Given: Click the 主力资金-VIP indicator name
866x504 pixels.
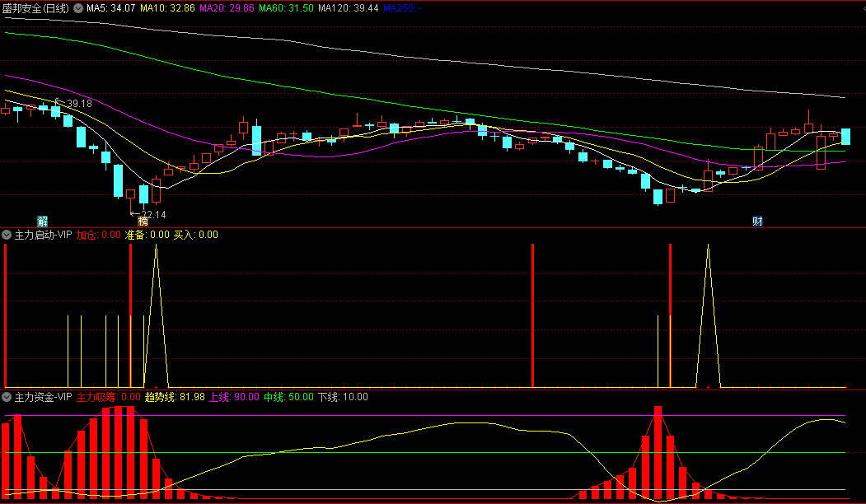Looking at the screenshot, I should [x=43, y=397].
